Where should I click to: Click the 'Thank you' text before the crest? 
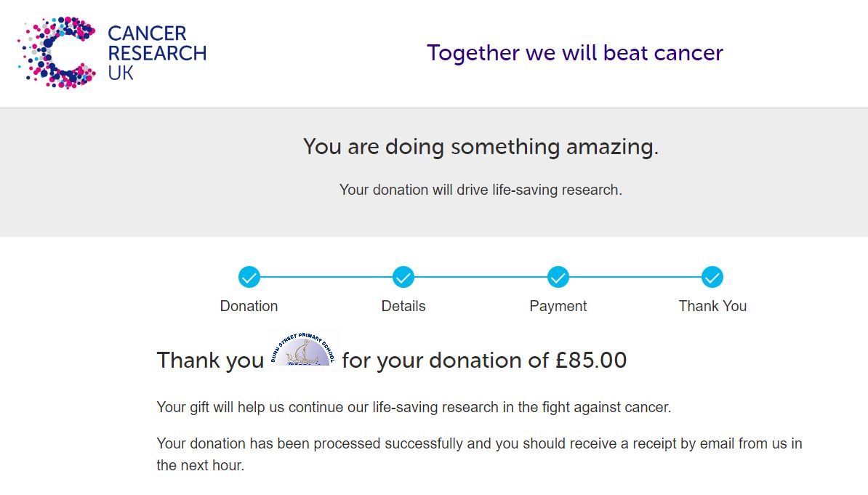click(x=210, y=361)
